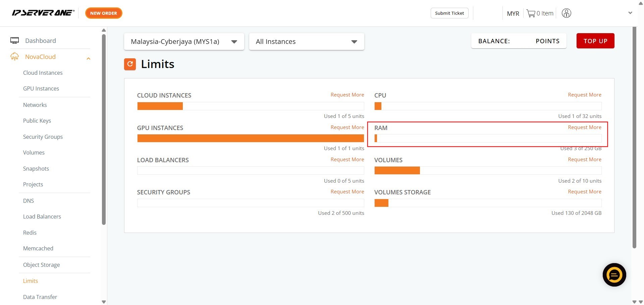Click the orange refresh icon beside Limits
Screen dimensions: 644x305
click(x=130, y=64)
